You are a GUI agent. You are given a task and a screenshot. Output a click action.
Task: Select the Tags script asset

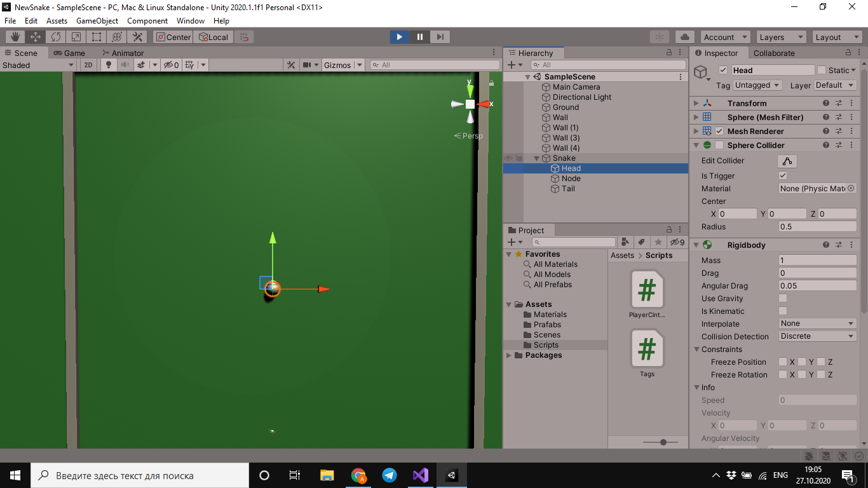tap(647, 353)
